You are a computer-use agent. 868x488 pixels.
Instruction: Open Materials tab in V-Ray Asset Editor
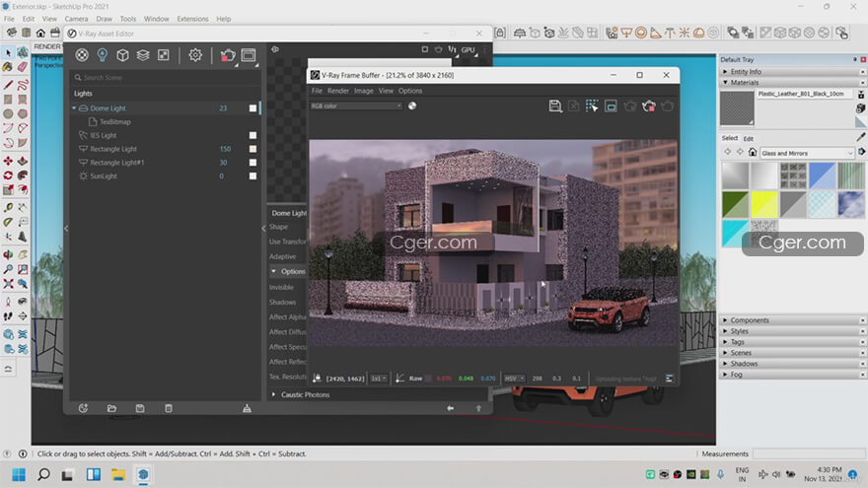point(82,55)
